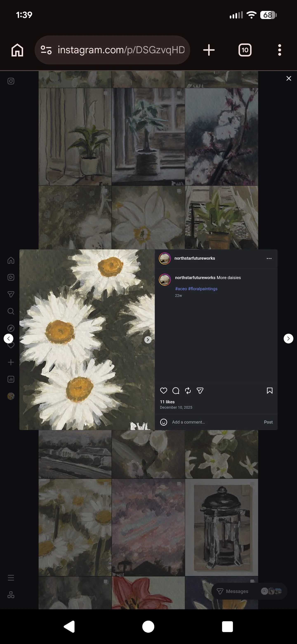
Task: Open the Dashboard chart icon in the sidebar
Action: click(11, 379)
